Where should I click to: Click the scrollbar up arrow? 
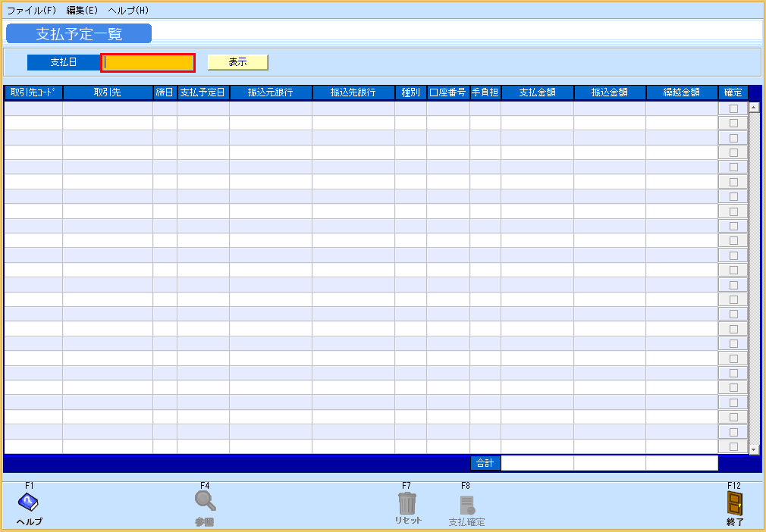(754, 108)
